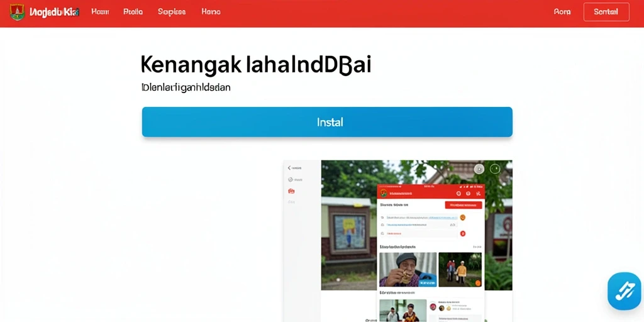Click the last white icon in app preview header
Image resolution: width=644 pixels, height=322 pixels.
[478, 193]
